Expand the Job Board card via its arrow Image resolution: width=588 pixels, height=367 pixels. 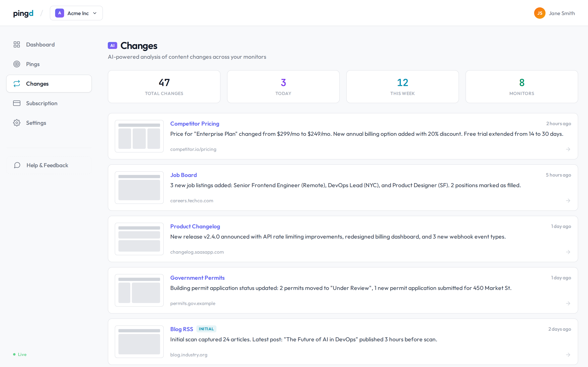[x=568, y=200]
